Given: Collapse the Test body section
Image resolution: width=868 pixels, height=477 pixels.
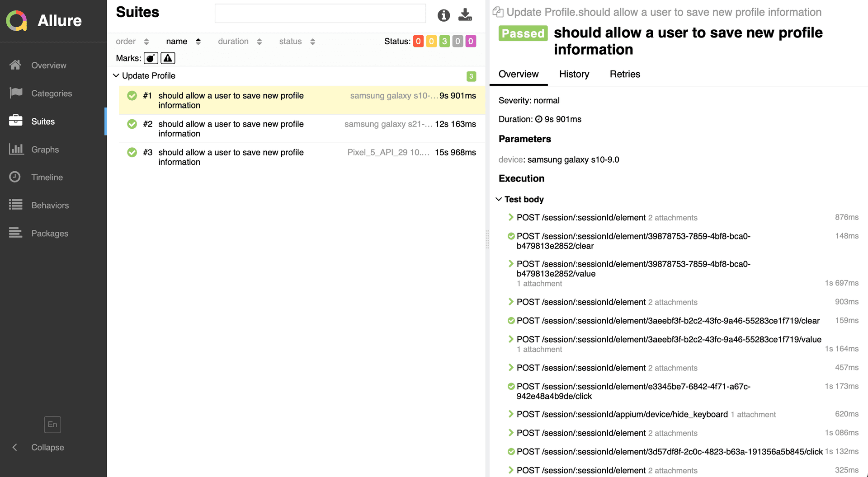Looking at the screenshot, I should pos(499,199).
